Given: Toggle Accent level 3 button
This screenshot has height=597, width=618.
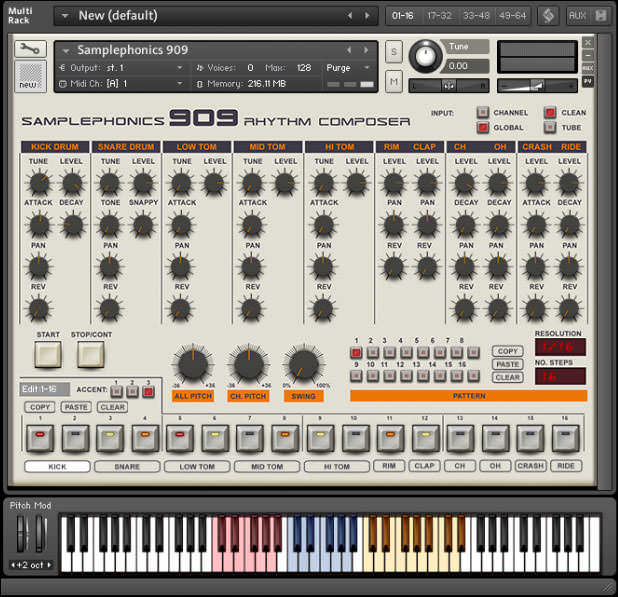Looking at the screenshot, I should [148, 391].
